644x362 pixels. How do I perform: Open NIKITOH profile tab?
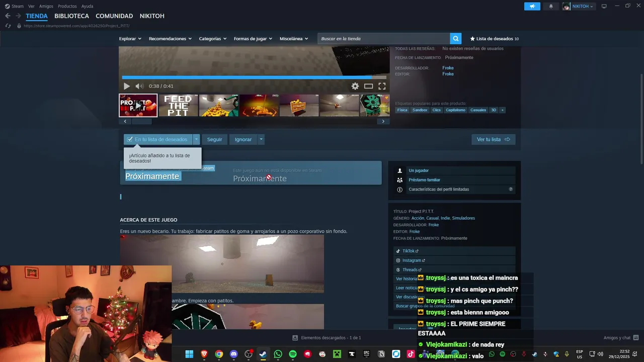152,16
